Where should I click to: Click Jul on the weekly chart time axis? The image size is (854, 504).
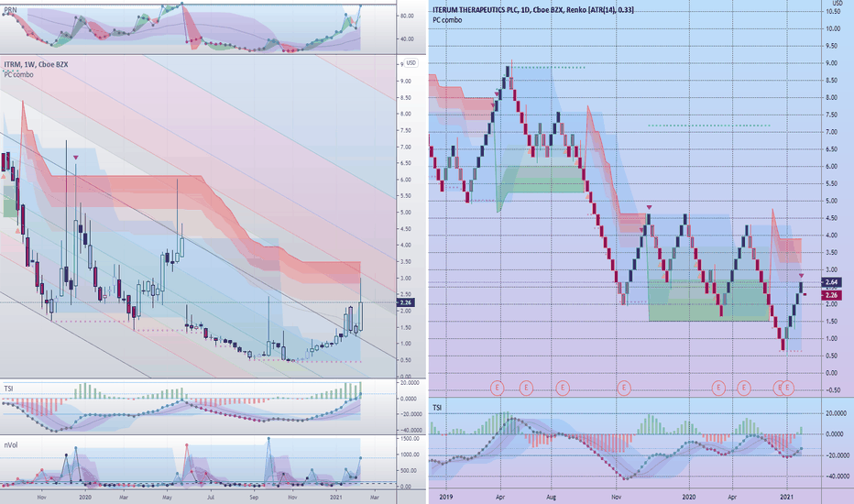tap(210, 497)
